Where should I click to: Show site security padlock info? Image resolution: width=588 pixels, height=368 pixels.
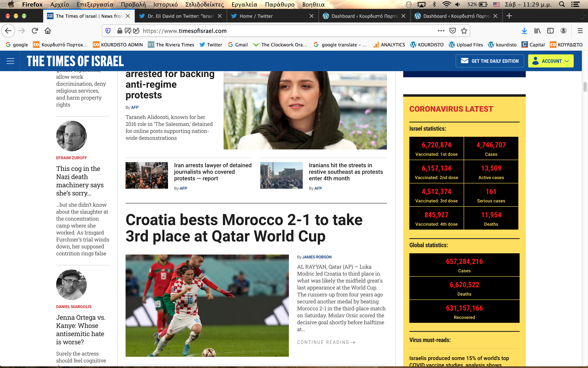point(120,31)
